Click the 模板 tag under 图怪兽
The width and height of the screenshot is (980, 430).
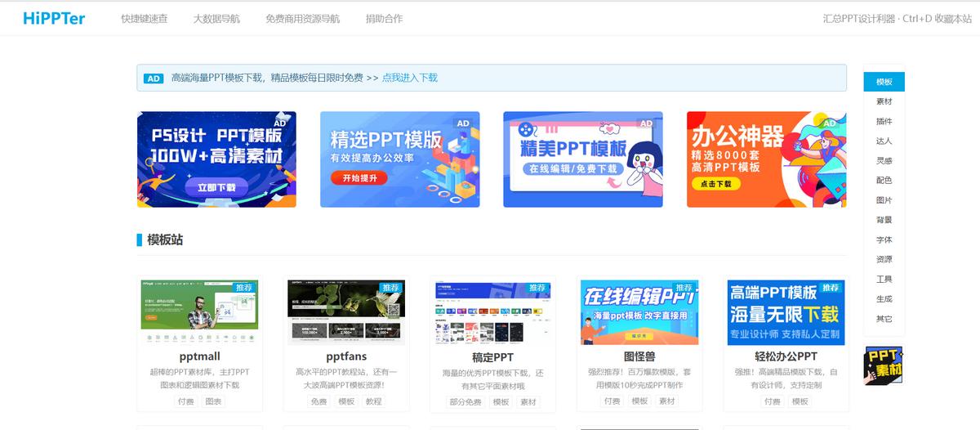[639, 401]
